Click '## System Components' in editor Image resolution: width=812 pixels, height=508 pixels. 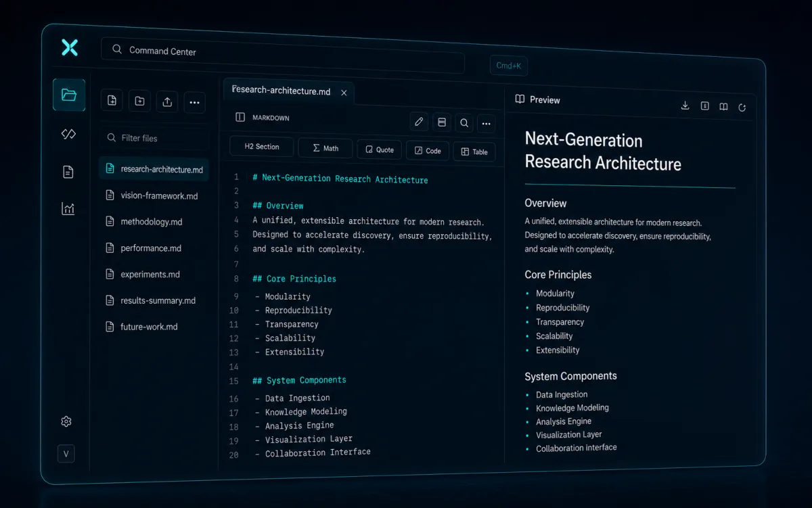[x=299, y=380]
